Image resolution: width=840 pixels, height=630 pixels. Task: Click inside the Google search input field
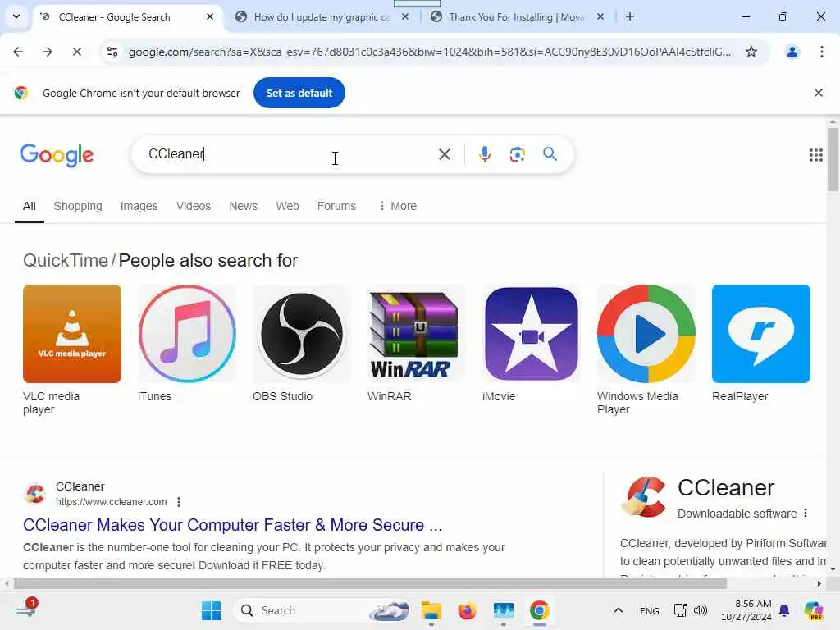click(290, 154)
